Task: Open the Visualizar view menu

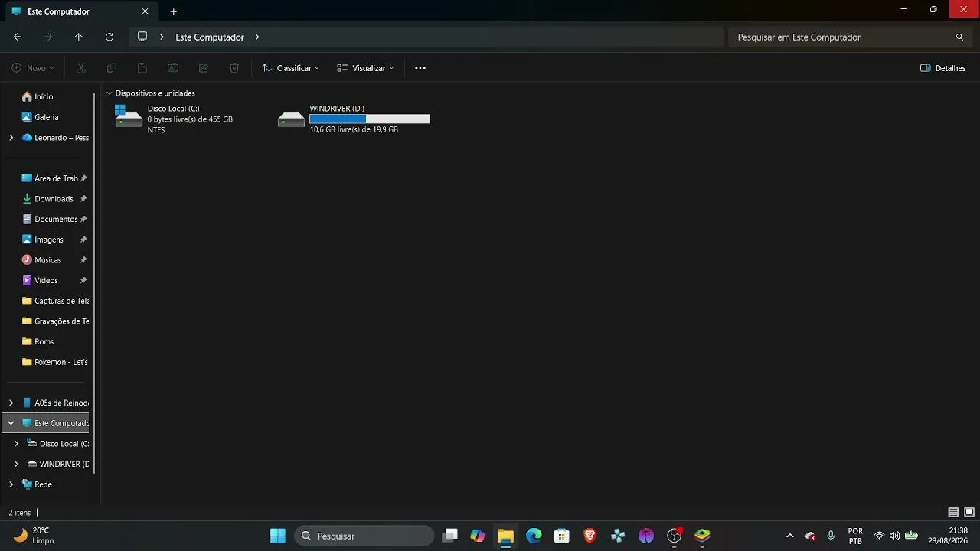Action: [365, 68]
